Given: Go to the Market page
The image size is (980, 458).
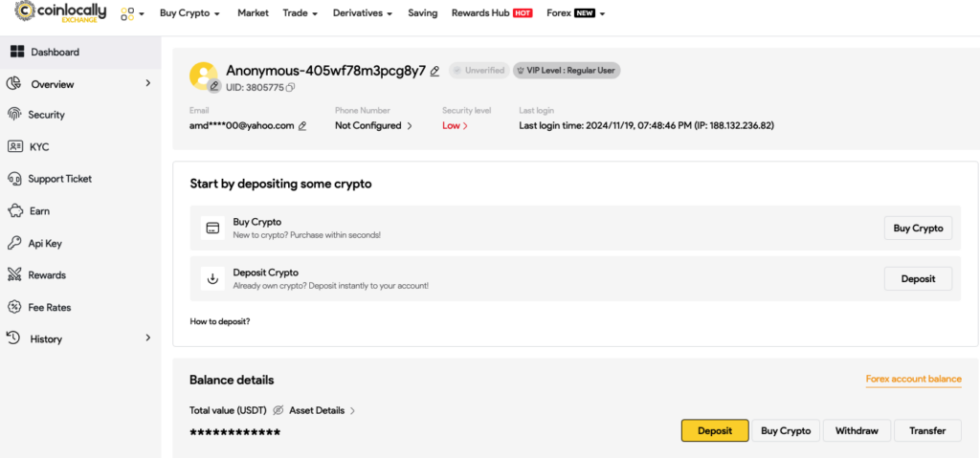Looking at the screenshot, I should pyautogui.click(x=253, y=13).
